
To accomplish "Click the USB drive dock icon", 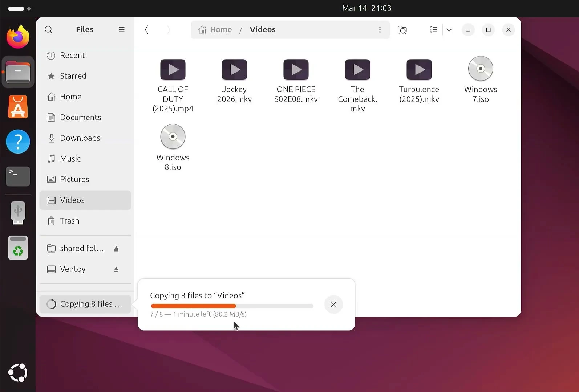I will [18, 213].
